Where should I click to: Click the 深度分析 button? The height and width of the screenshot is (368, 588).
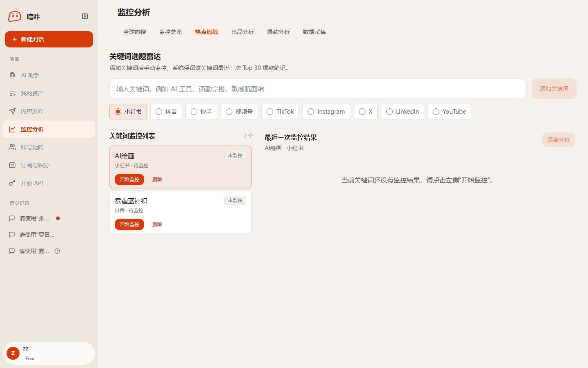[559, 140]
